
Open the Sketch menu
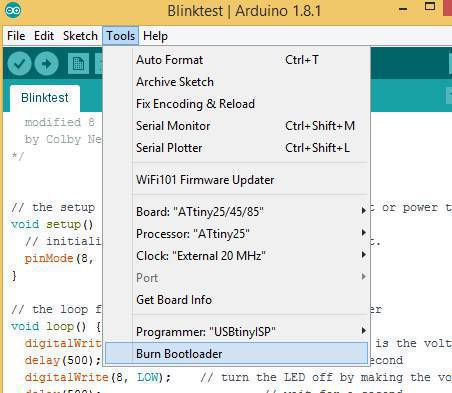[80, 36]
